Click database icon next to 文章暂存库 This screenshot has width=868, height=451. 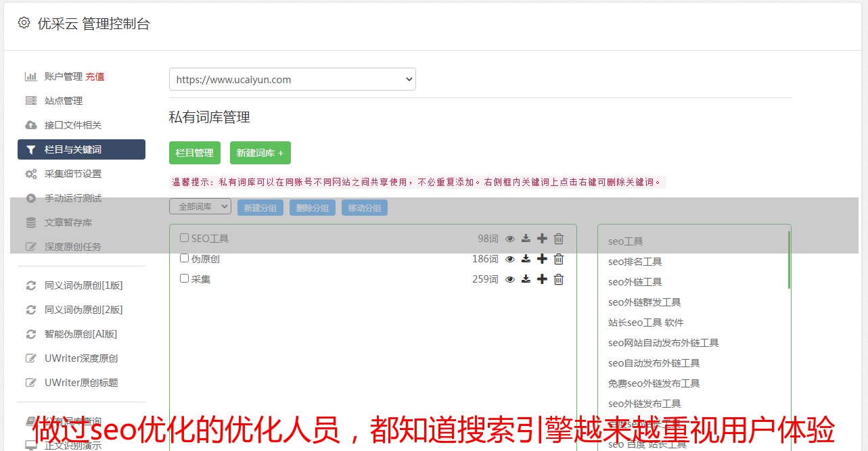tap(31, 222)
